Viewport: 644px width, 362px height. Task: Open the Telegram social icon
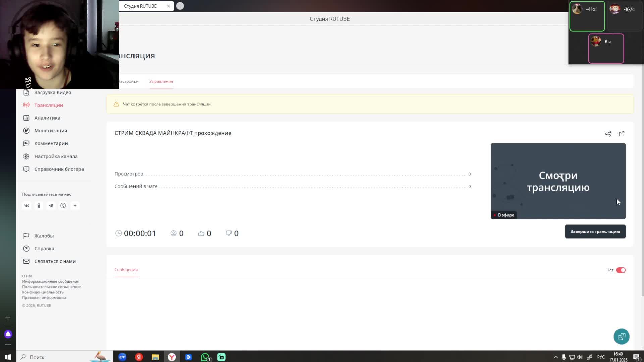[51, 206]
